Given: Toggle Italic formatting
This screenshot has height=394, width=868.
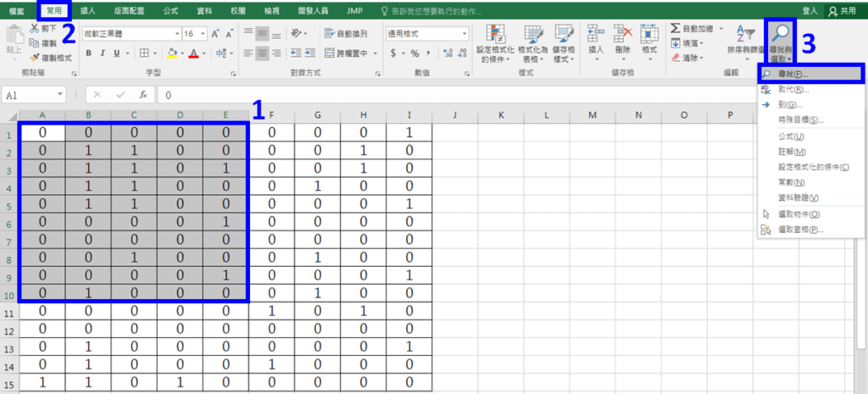Looking at the screenshot, I should click(103, 53).
